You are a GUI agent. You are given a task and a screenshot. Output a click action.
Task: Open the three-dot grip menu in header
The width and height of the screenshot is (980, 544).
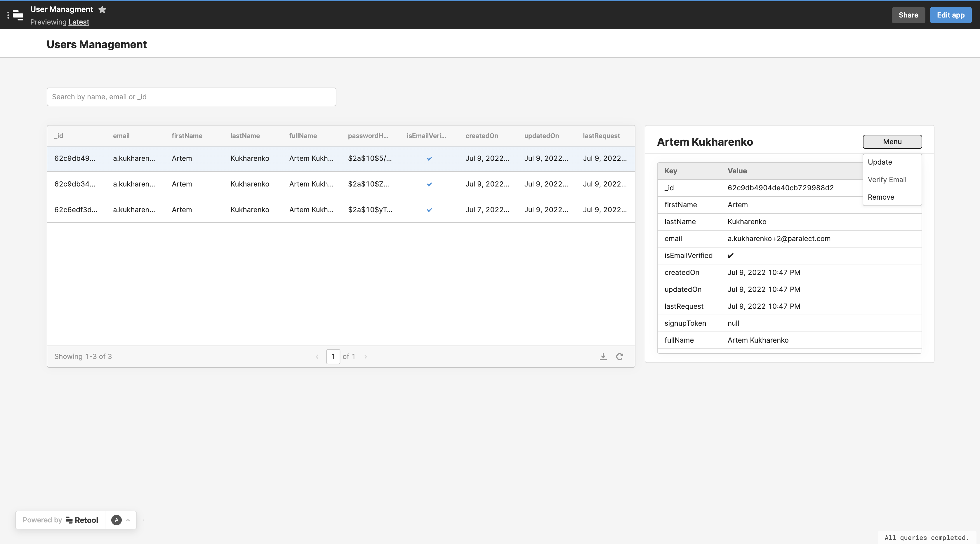(8, 15)
